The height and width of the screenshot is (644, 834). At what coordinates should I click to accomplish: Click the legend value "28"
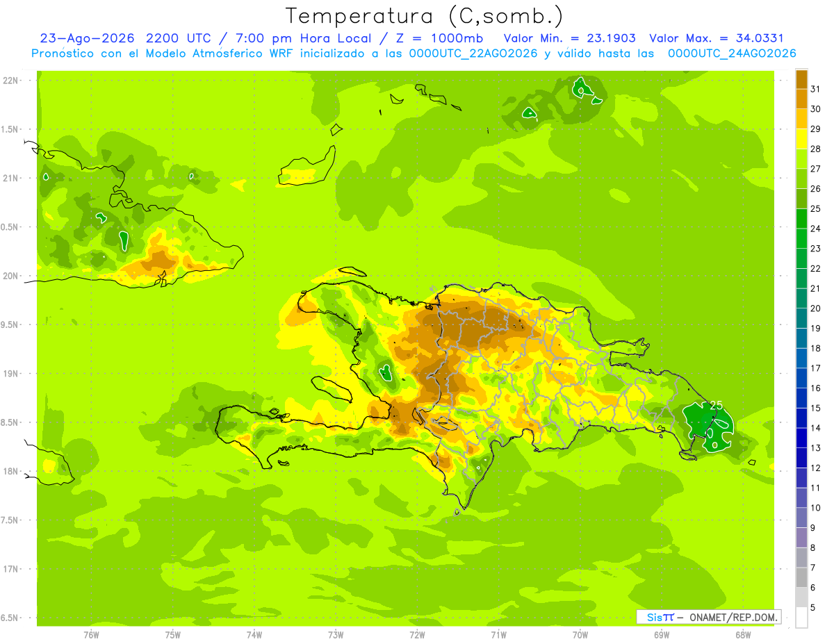coord(816,149)
